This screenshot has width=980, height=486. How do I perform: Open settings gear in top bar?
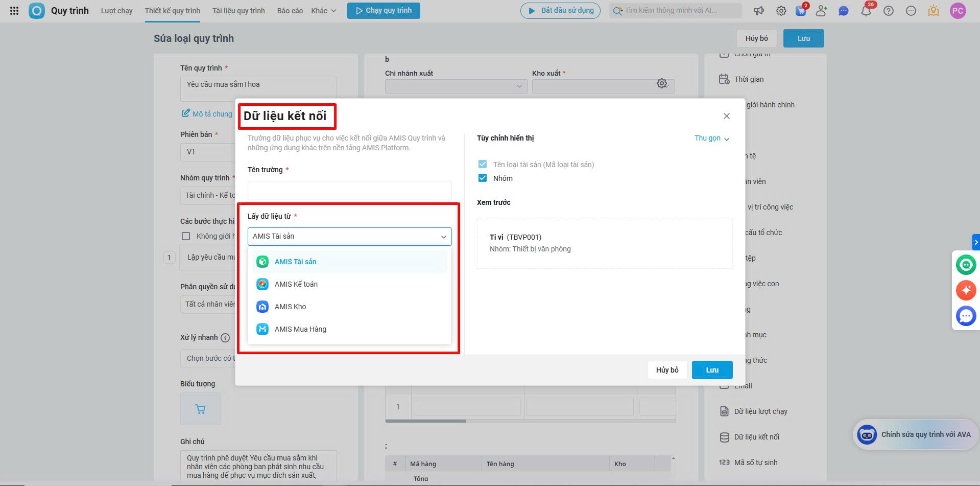(x=781, y=11)
